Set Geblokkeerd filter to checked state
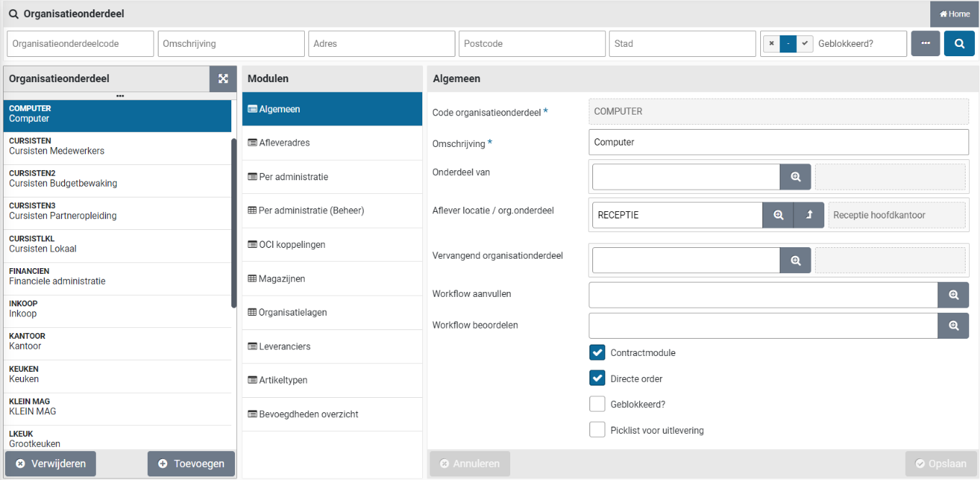980x480 pixels. (805, 43)
